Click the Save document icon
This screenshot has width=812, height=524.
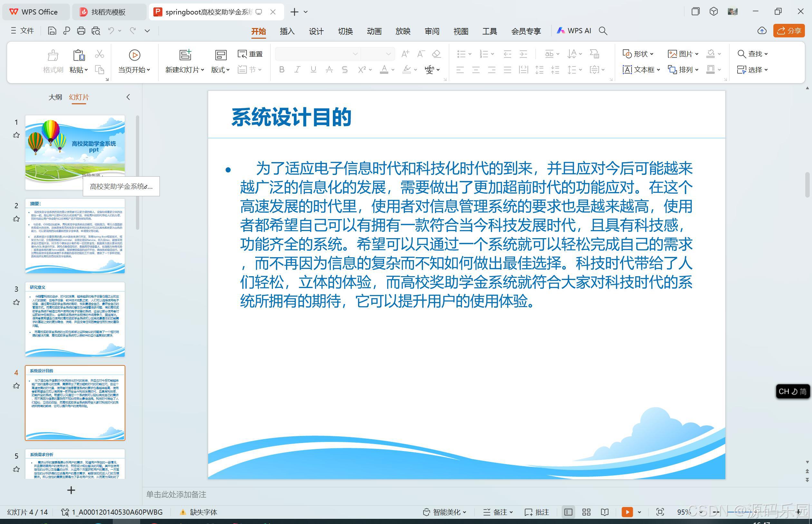click(x=52, y=31)
